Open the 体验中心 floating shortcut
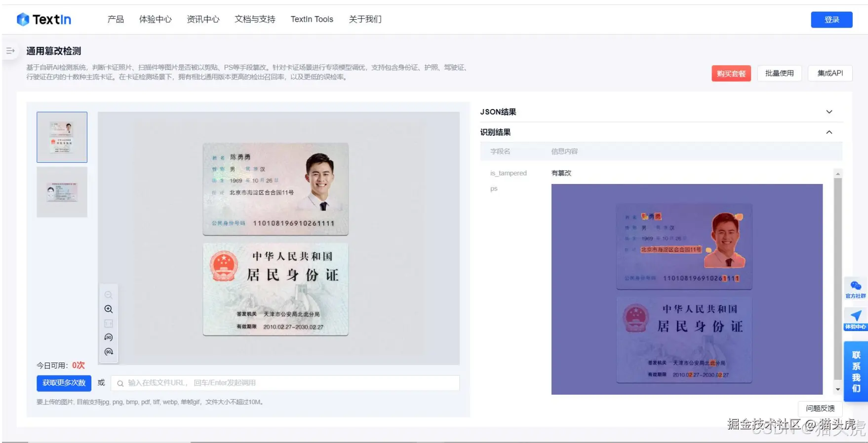The width and height of the screenshot is (868, 443). [x=856, y=320]
